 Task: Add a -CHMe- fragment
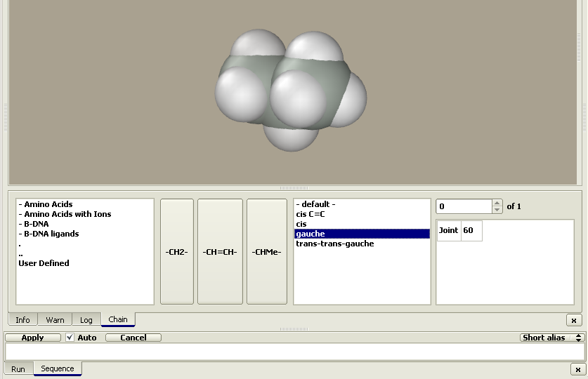tap(267, 252)
